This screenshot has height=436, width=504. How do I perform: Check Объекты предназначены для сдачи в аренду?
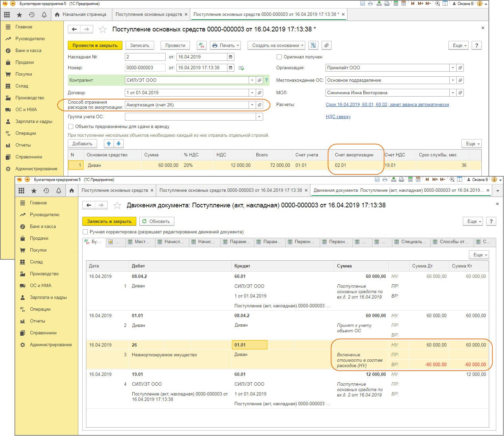pos(71,127)
